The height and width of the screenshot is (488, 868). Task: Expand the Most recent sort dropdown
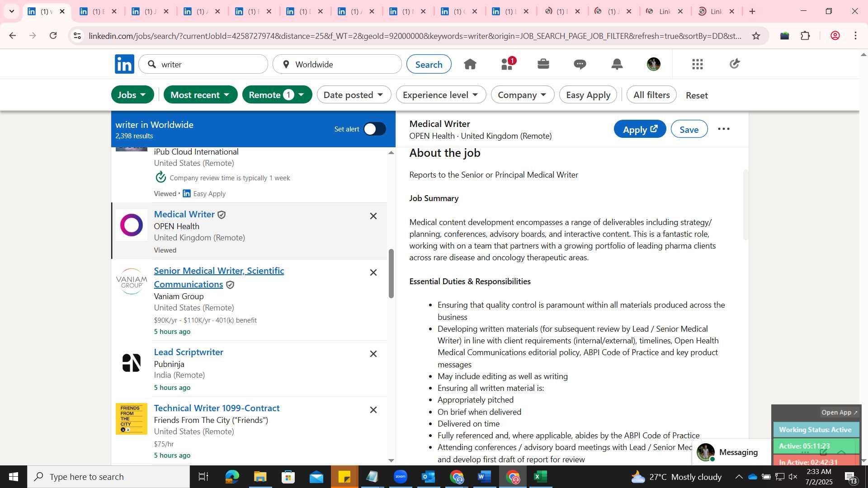point(200,95)
